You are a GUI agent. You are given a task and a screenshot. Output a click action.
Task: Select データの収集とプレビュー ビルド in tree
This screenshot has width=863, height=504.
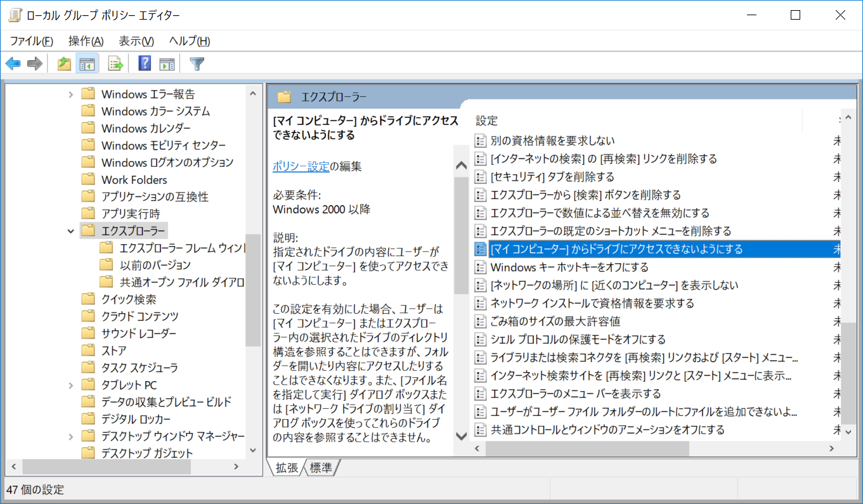[x=166, y=402]
